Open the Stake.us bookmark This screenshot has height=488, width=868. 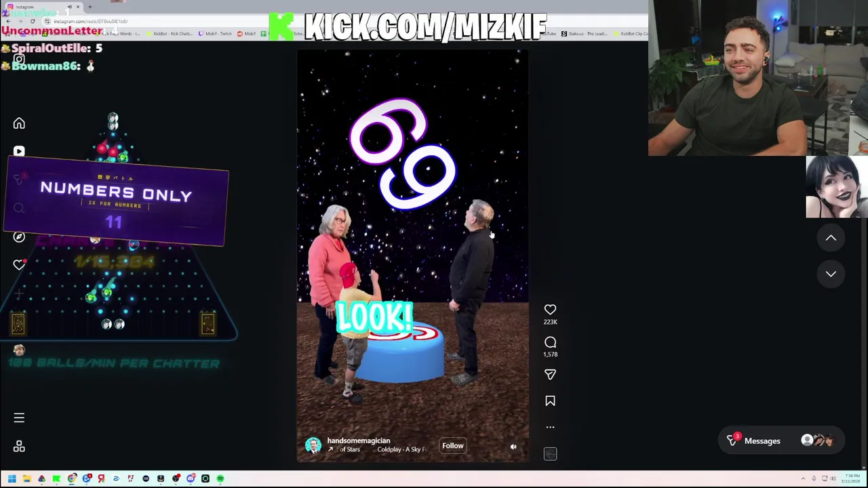coord(584,33)
